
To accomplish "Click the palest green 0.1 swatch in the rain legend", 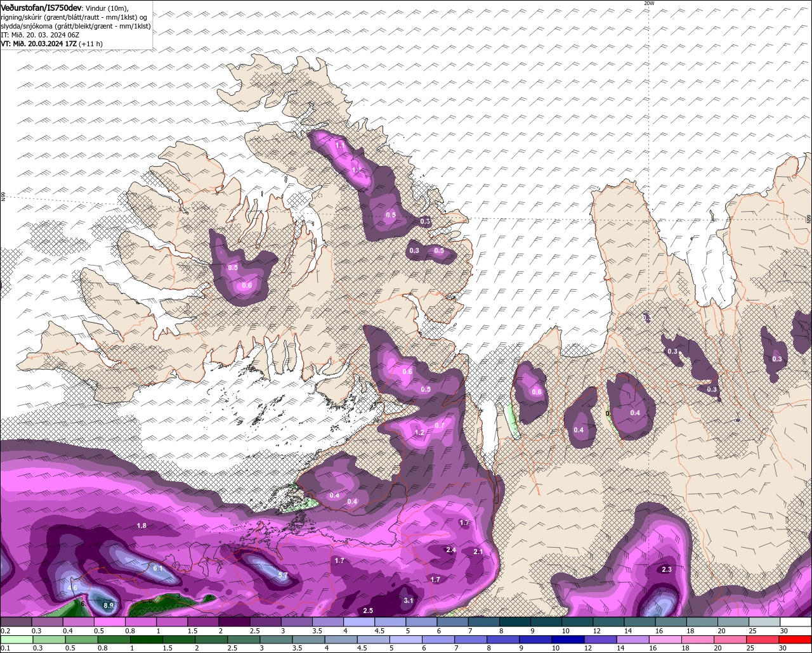I will 16,639.
